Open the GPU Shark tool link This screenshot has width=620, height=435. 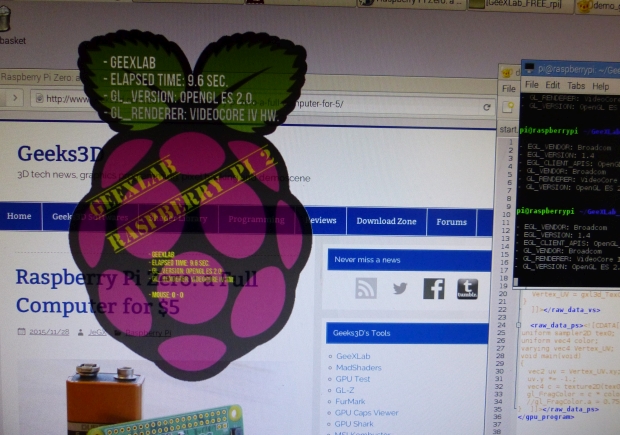tap(354, 424)
